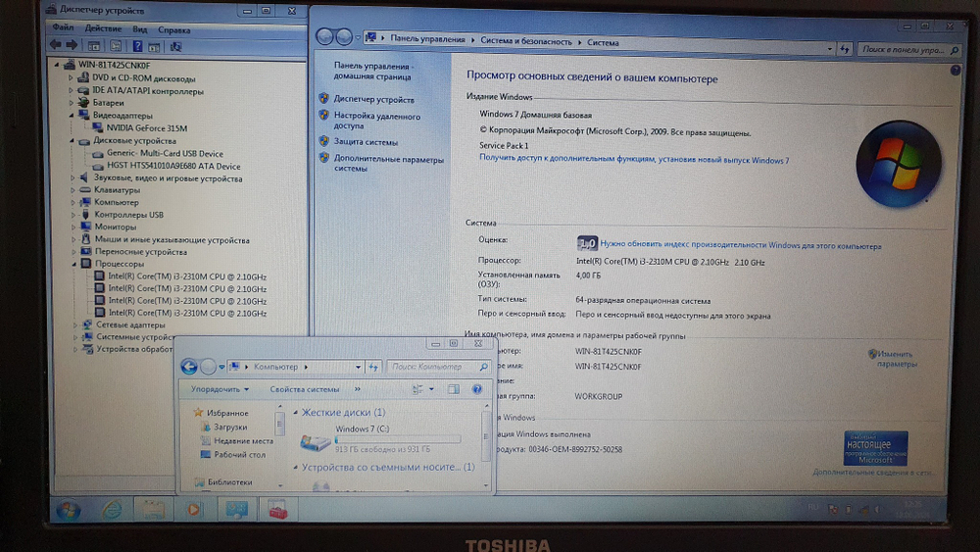
Task: Expand DVD и CD-ROM дисководы node
Action: coord(71,78)
